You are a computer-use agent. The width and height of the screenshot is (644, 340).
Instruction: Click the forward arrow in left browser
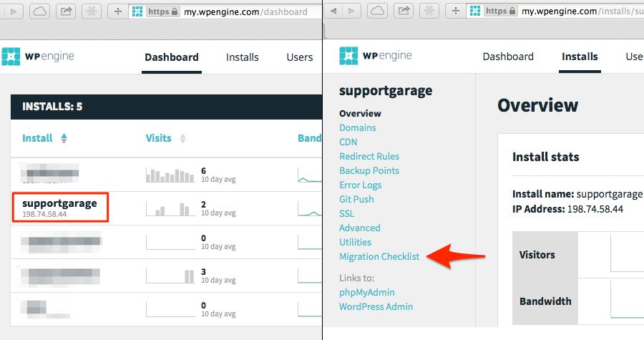coord(13,11)
